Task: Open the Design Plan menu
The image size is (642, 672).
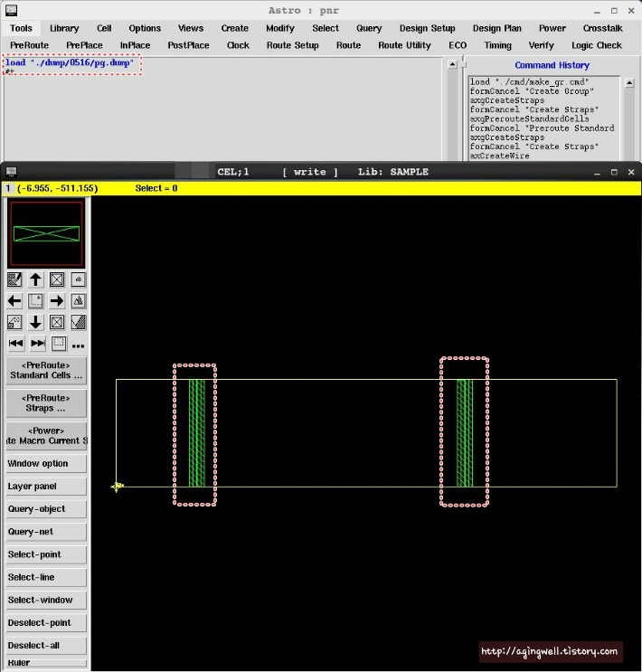Action: [497, 28]
